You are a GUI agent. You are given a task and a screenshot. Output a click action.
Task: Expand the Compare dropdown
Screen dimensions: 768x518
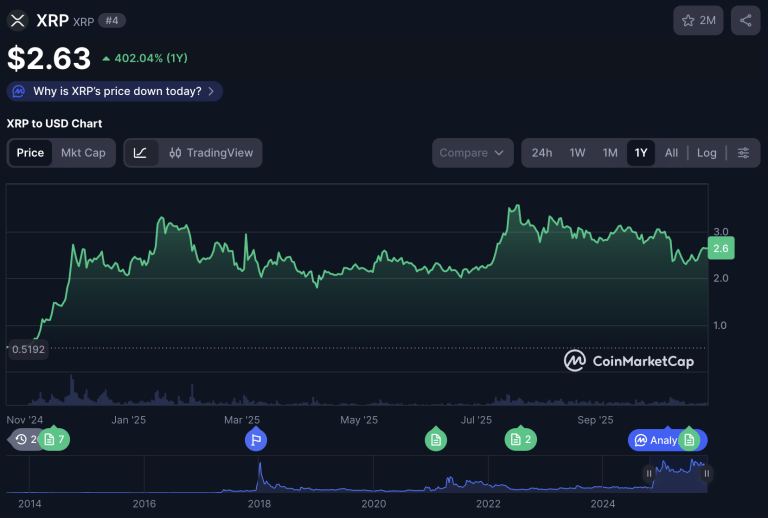pyautogui.click(x=474, y=153)
